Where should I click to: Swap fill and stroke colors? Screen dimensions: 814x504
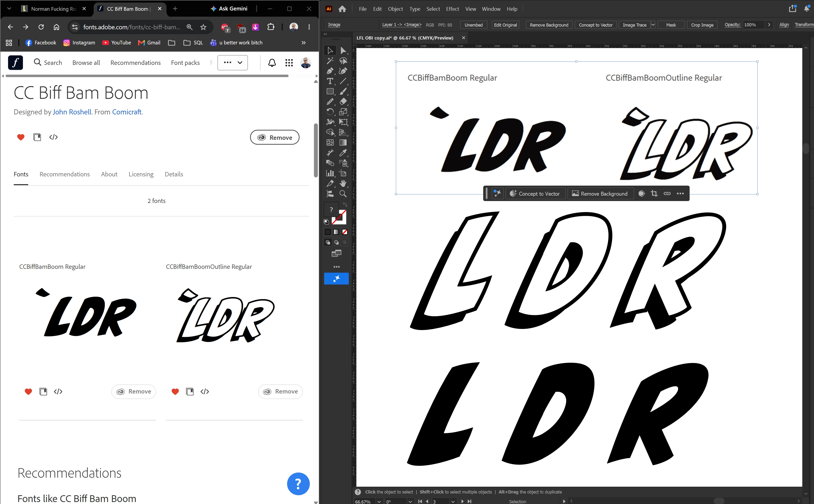tap(345, 205)
